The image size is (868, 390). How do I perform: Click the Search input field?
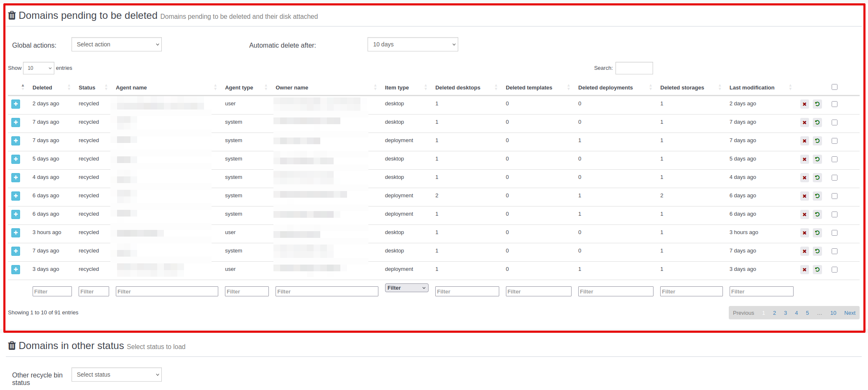(x=634, y=68)
